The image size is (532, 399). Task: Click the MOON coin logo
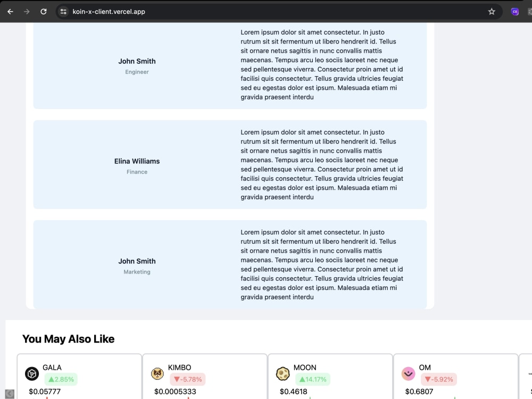282,373
